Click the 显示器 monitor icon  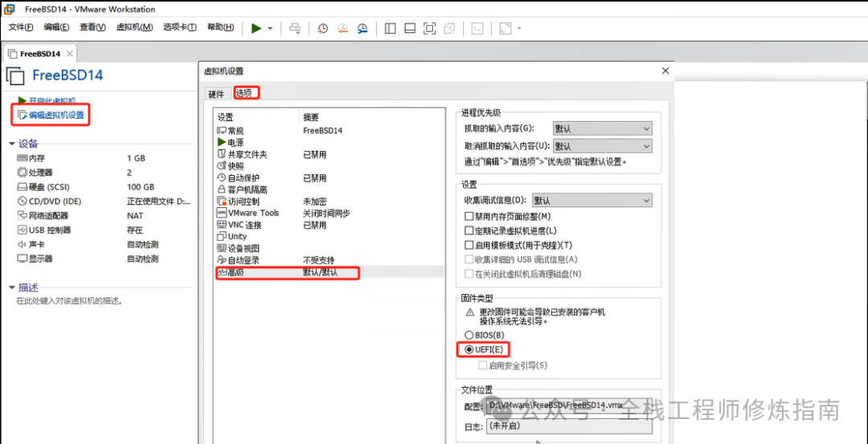click(23, 259)
